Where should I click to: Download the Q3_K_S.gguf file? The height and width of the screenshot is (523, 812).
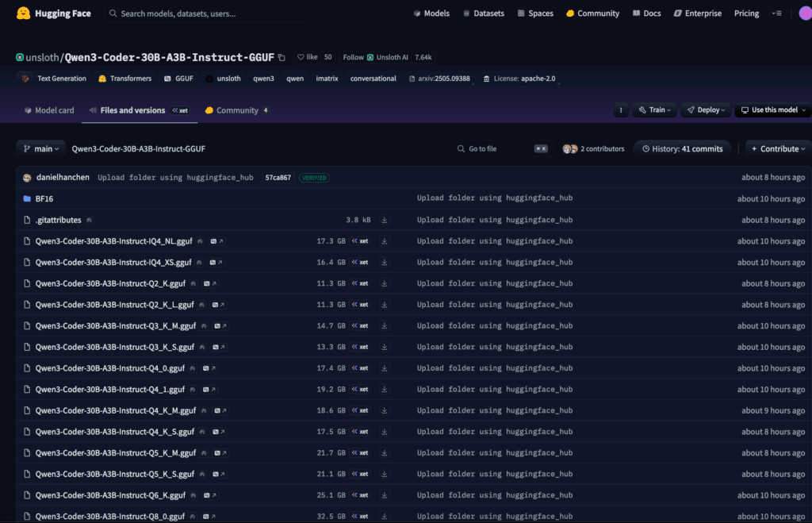[x=385, y=348]
